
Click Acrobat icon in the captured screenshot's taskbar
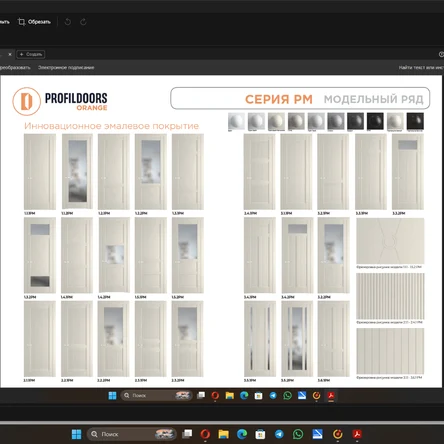coord(331,395)
